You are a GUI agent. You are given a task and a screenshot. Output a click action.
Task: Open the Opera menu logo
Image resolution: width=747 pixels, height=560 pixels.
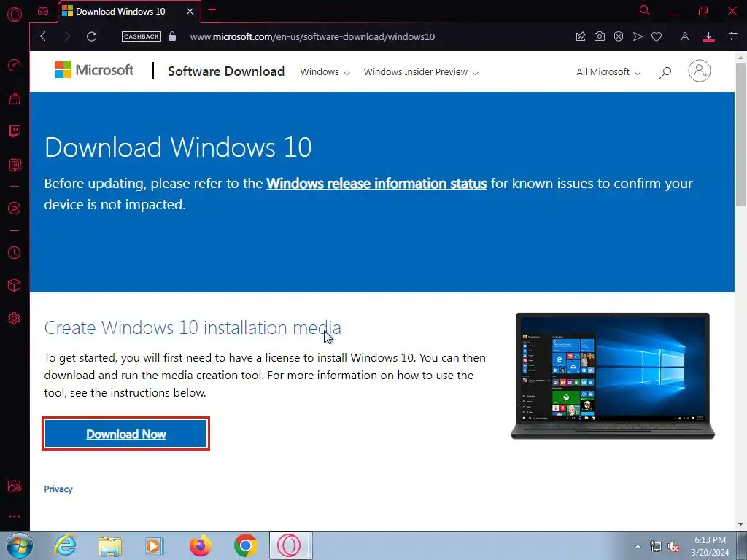[x=15, y=15]
